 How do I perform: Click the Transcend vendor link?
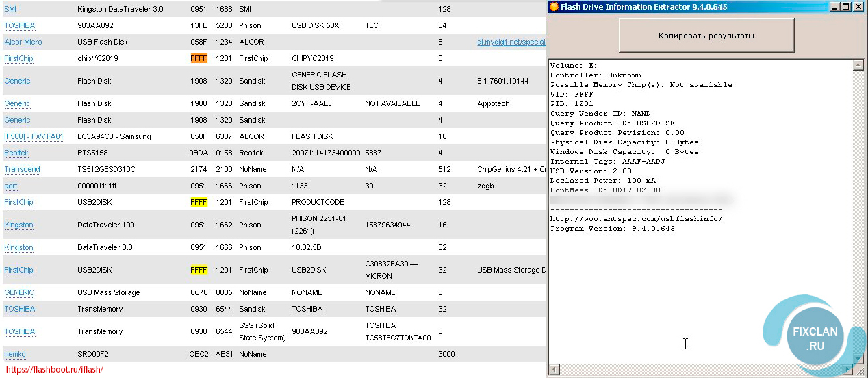(x=22, y=169)
